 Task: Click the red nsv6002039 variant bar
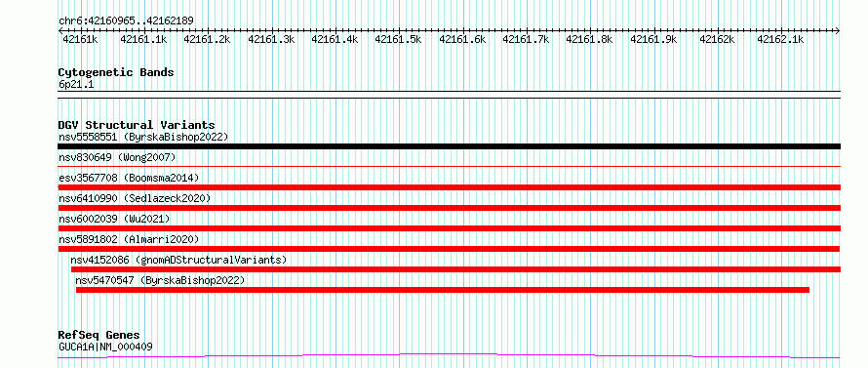tap(449, 228)
